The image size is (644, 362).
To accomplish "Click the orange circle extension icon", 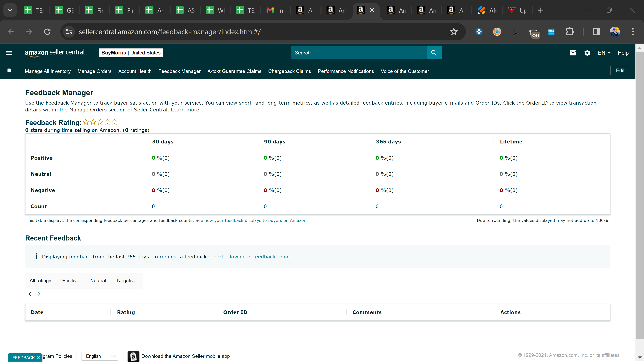I will coord(497,32).
